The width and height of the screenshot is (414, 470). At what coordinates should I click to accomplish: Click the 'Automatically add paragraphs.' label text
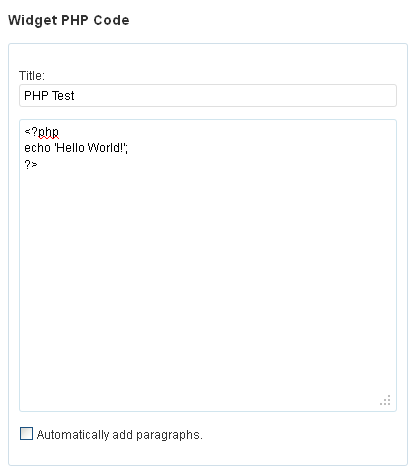120,435
